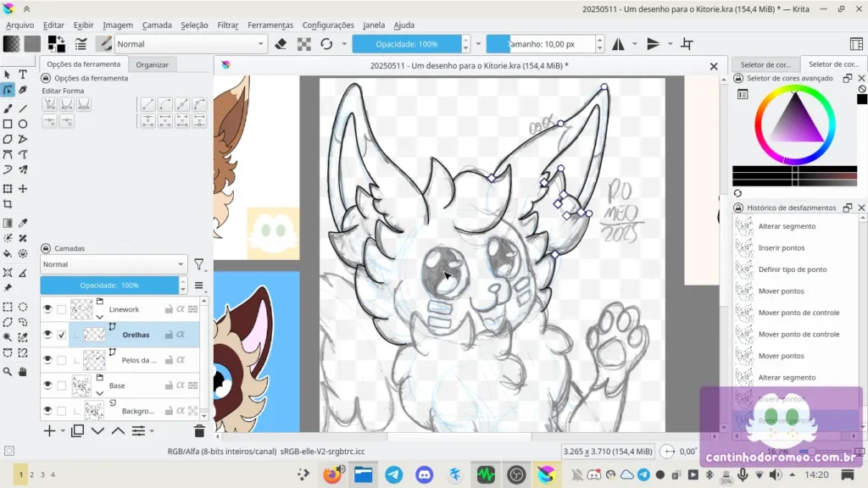Adjust the layer Opacidade slider
Viewport: 868px width, 488px height.
(109, 286)
